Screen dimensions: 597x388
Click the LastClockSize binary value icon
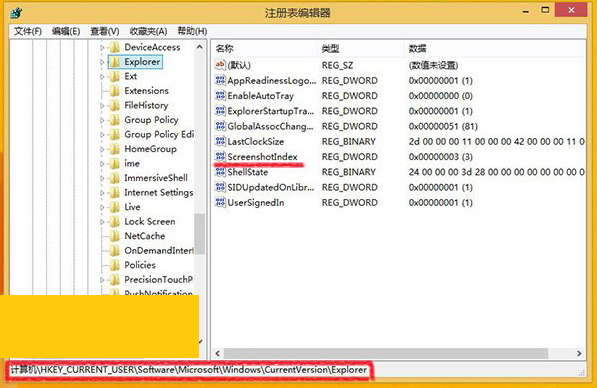click(220, 141)
